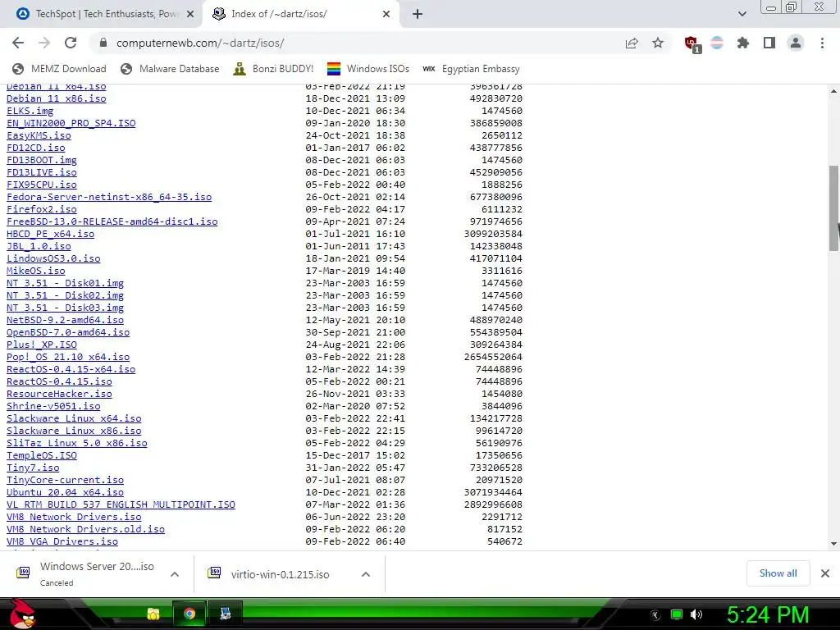
Task: Download EN_WIN2000_PRO_SP4.ISO
Action: pyautogui.click(x=71, y=123)
